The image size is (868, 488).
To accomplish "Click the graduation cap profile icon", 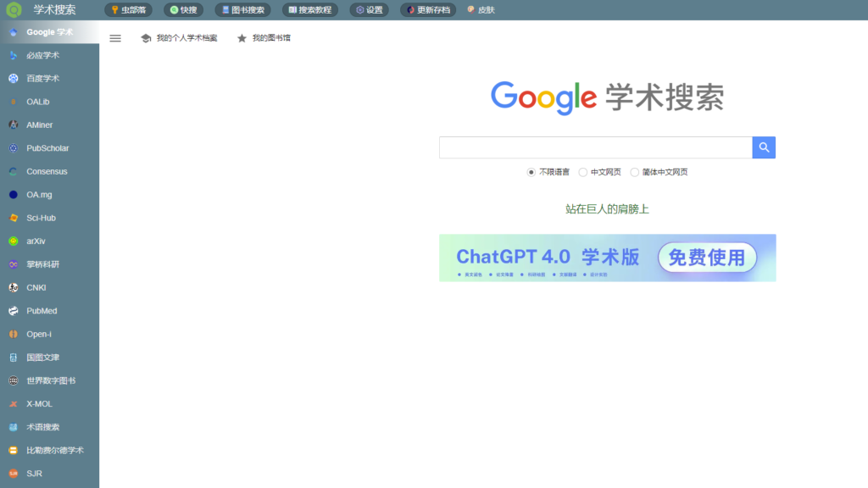I will tap(146, 38).
